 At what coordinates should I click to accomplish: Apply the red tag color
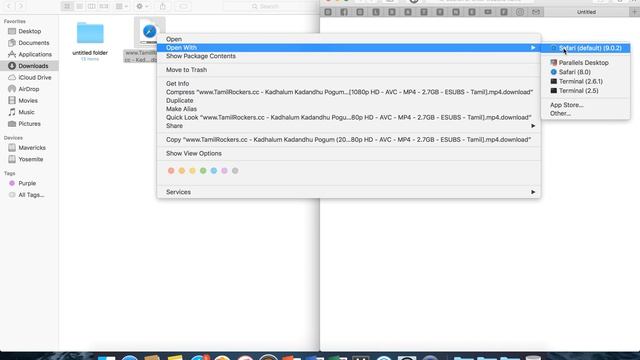point(171,171)
